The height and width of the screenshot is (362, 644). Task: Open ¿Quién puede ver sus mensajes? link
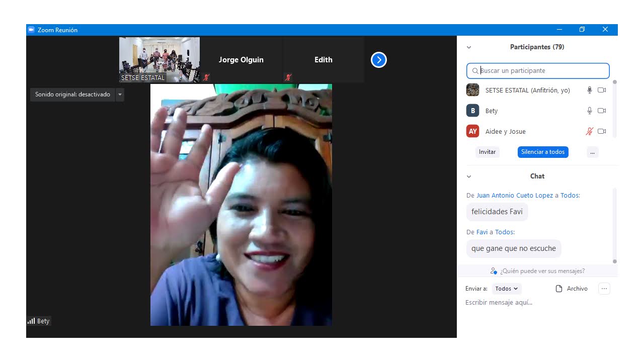pyautogui.click(x=542, y=271)
